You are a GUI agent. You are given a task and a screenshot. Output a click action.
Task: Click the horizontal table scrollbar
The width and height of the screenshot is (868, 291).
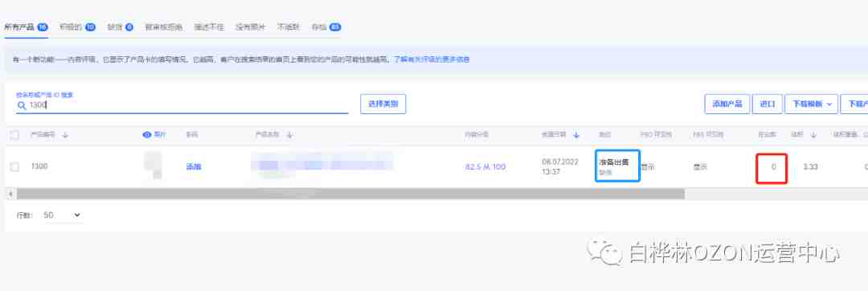tap(350, 194)
